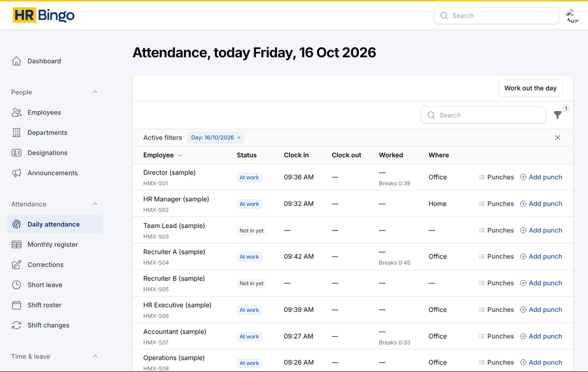Add punch for Operations (sample)
This screenshot has width=588, height=372.
541,362
